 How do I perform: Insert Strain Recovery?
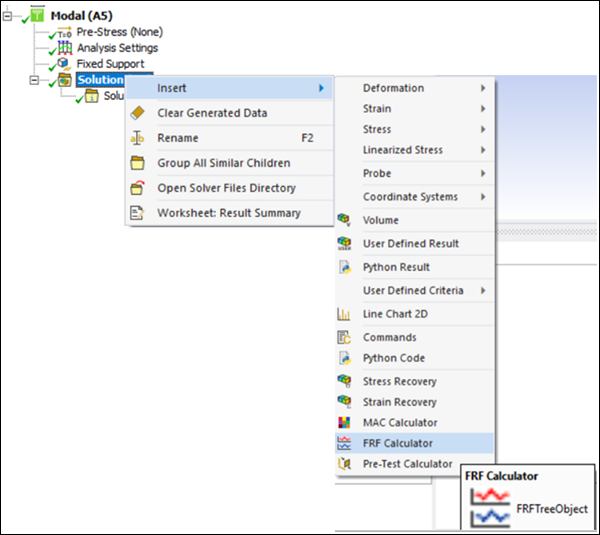(x=415, y=402)
